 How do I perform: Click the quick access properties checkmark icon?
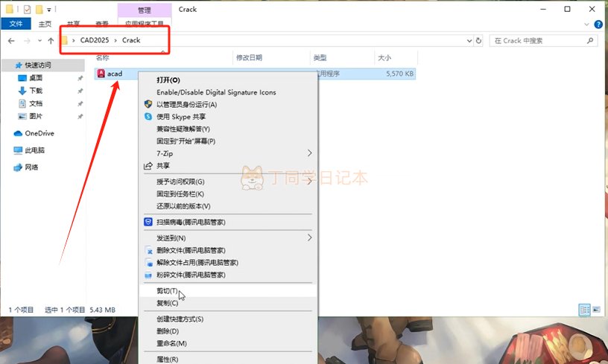pos(27,9)
